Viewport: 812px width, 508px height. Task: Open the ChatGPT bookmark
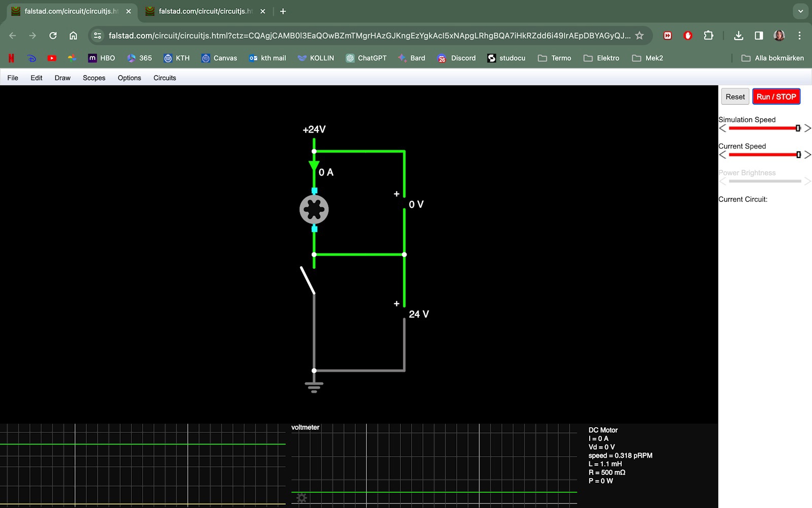[x=366, y=58]
